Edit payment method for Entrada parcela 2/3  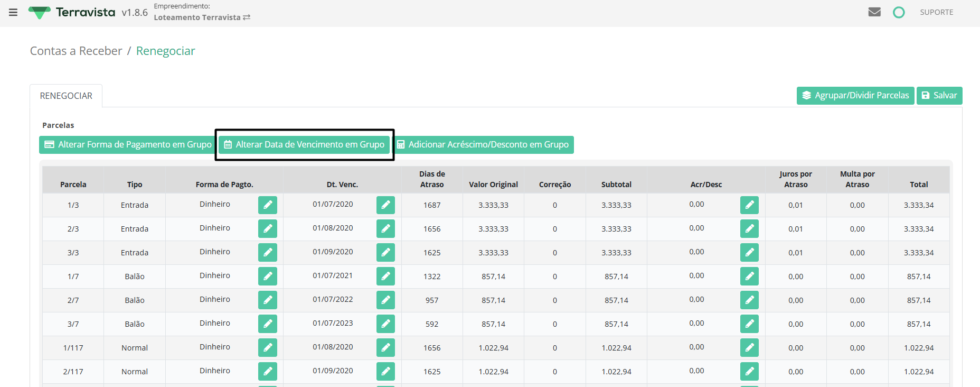point(268,229)
